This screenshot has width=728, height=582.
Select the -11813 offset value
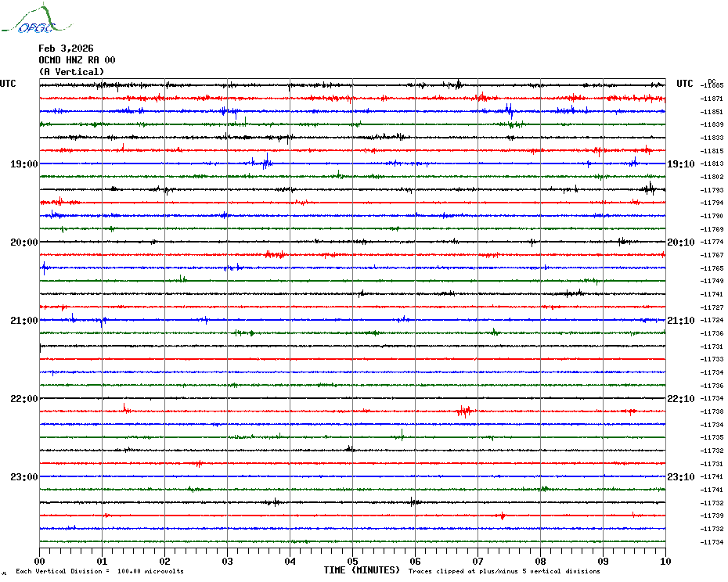point(712,163)
